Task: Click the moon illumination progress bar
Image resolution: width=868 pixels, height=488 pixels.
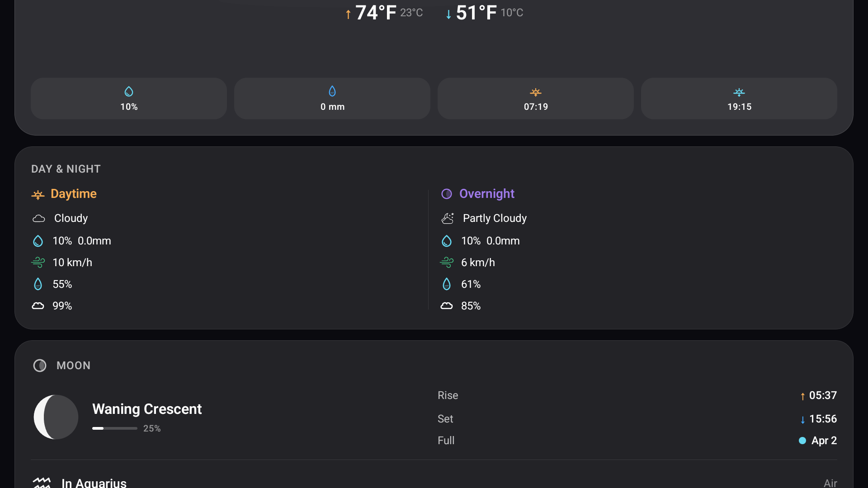Action: 115,428
